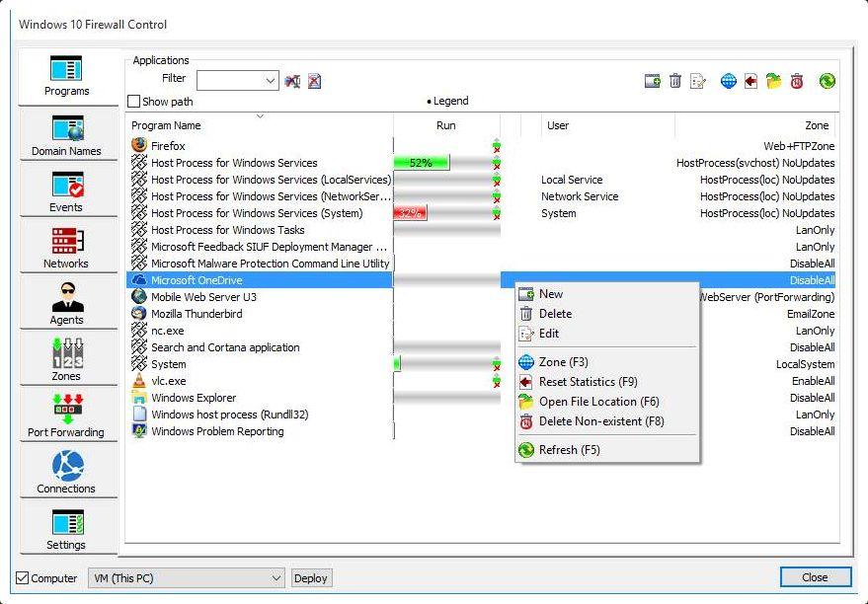Click the Deploy button
Viewport: 868px width, 604px height.
click(312, 578)
